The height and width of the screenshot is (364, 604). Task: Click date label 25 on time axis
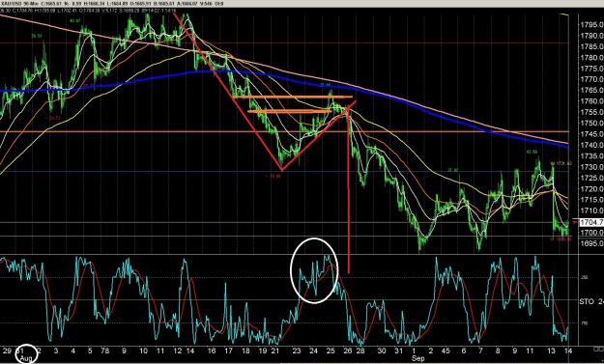pyautogui.click(x=331, y=350)
